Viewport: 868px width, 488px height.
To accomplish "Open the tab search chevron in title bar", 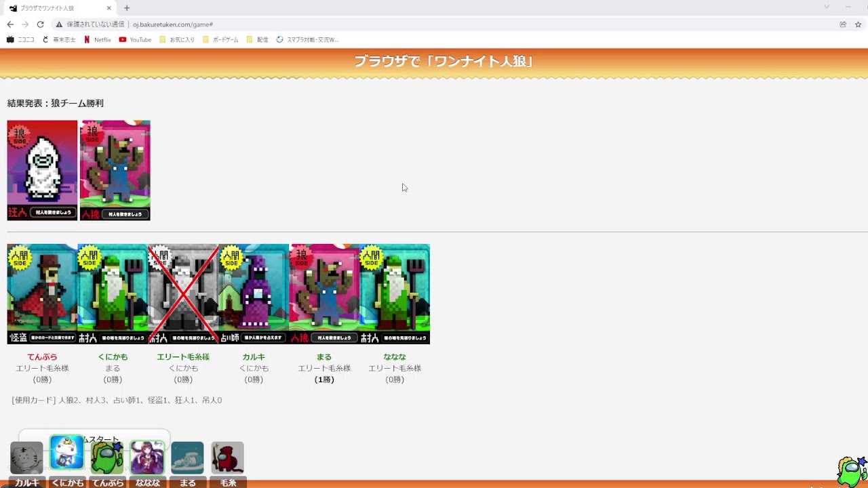I will click(x=827, y=7).
